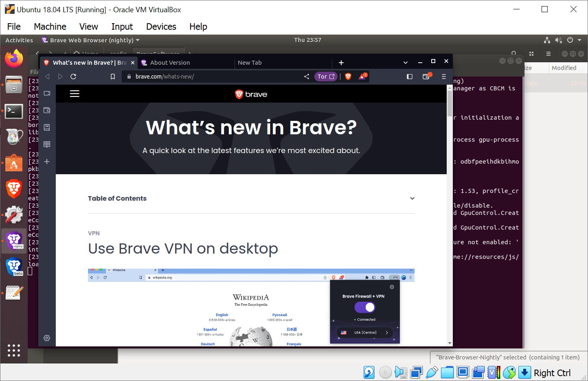Open Brave Rewards triangle icon
Viewport: 588px width, 381px height.
click(x=362, y=76)
